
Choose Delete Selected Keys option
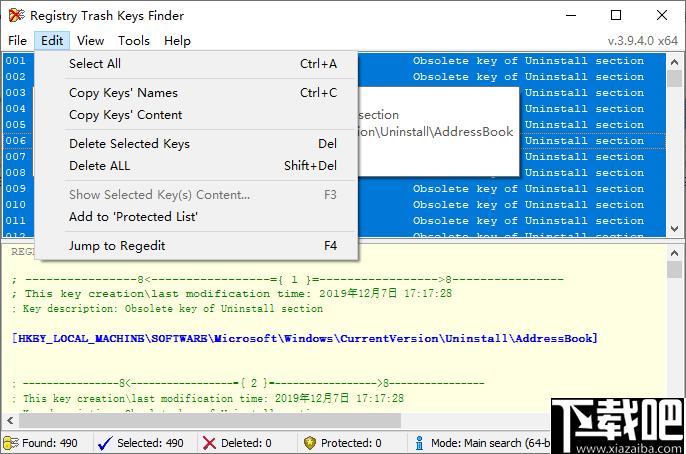click(x=129, y=144)
